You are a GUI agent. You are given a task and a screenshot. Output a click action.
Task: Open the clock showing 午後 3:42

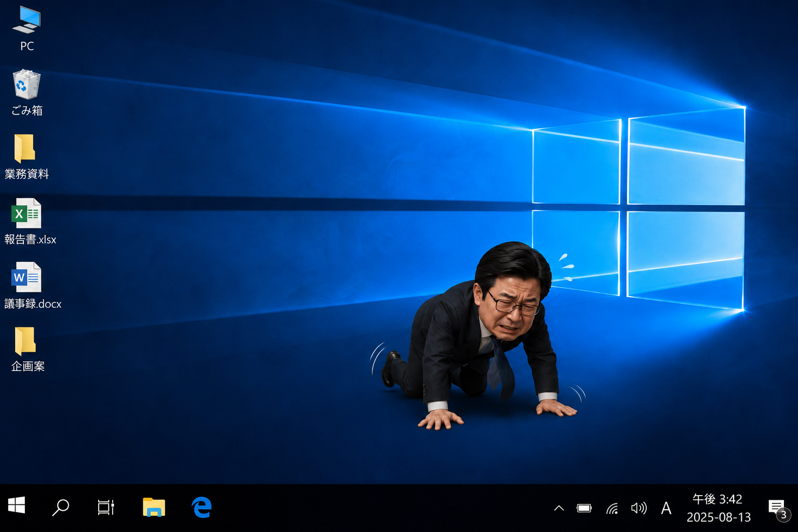(x=717, y=499)
